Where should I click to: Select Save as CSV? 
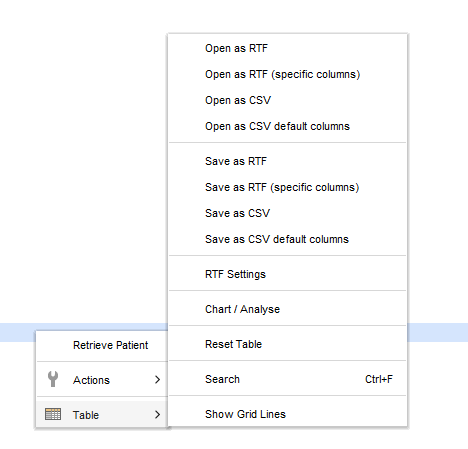(287, 213)
